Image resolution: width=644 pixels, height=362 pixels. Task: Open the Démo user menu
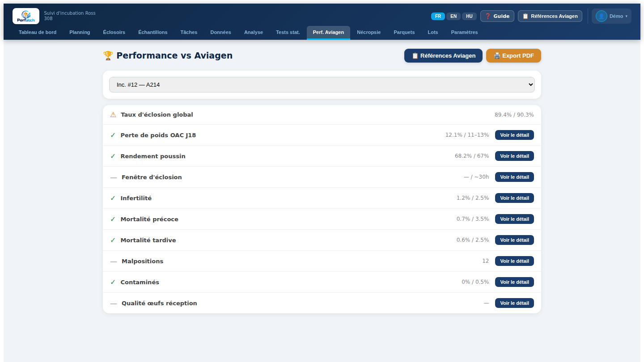[x=611, y=16]
